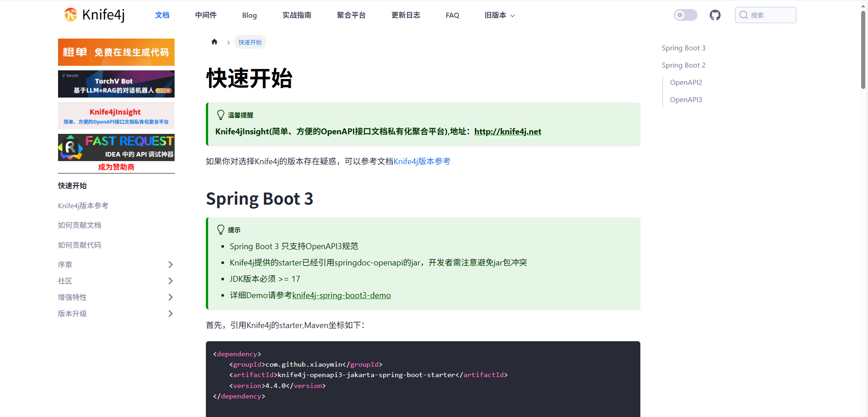The image size is (868, 417).
Task: Open GitHub repository via the GitHub icon
Action: [715, 15]
